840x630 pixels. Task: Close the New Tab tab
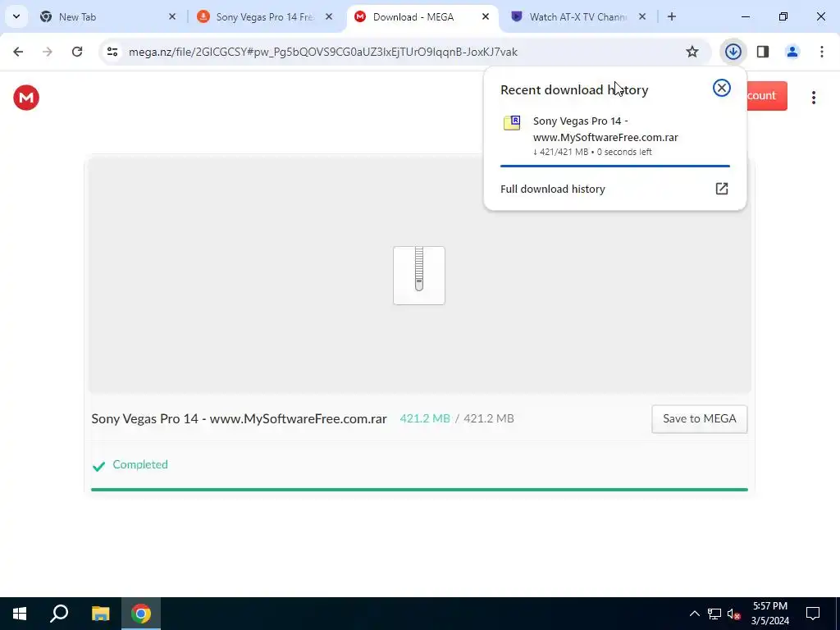[x=172, y=16]
